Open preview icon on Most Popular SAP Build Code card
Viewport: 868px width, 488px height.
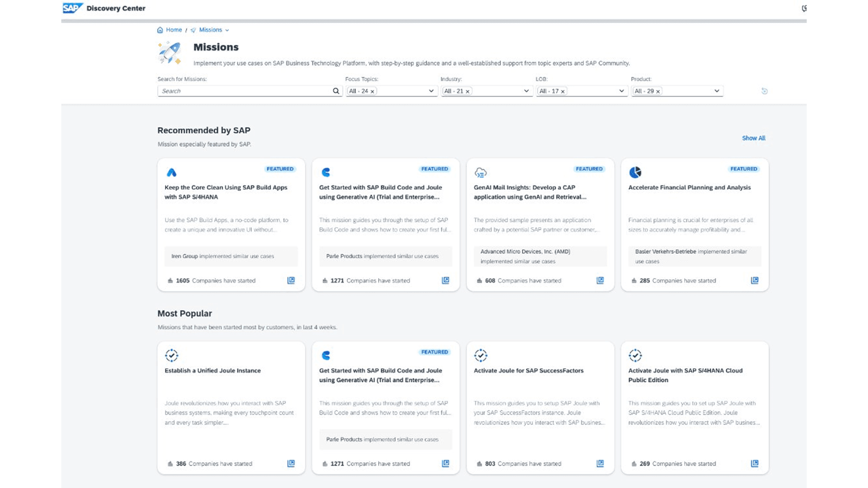coord(445,464)
